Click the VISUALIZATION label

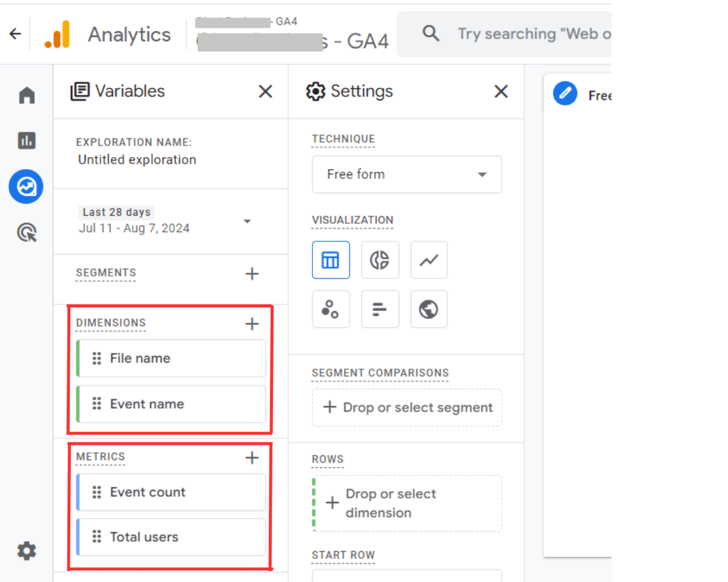point(352,220)
